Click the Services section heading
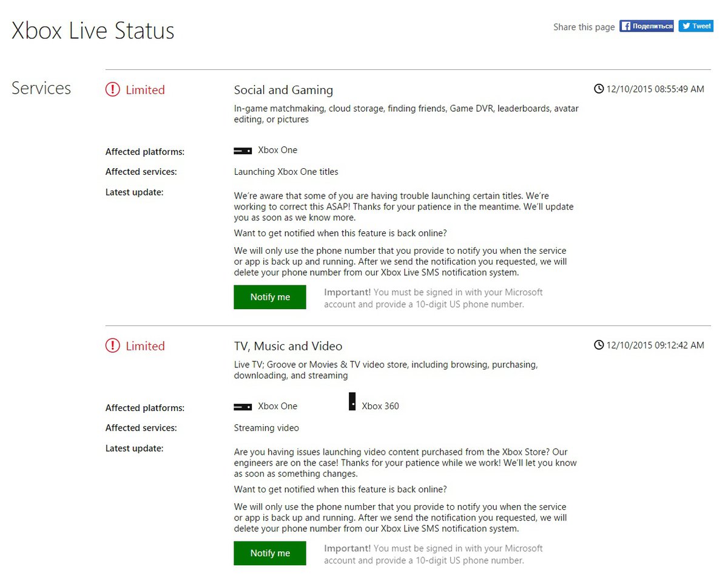Screen dimensions: 728x578 [41, 88]
